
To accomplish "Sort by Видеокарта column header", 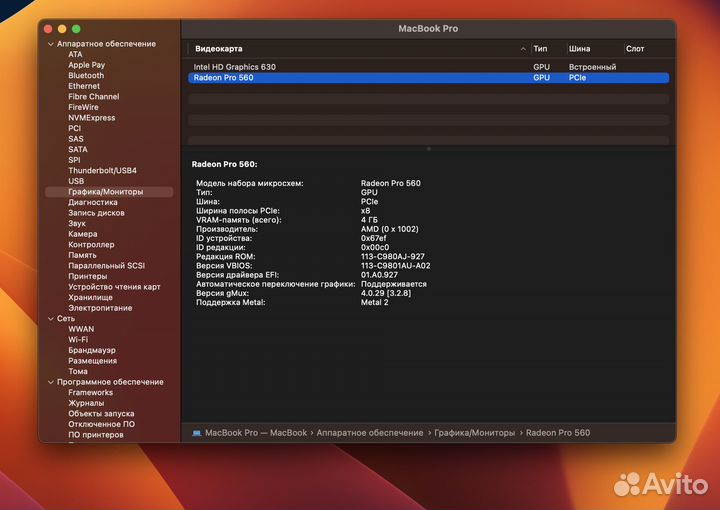I will click(x=219, y=49).
